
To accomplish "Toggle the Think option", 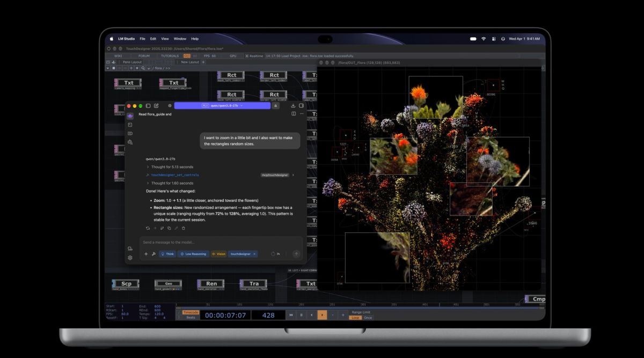I will click(x=167, y=254).
